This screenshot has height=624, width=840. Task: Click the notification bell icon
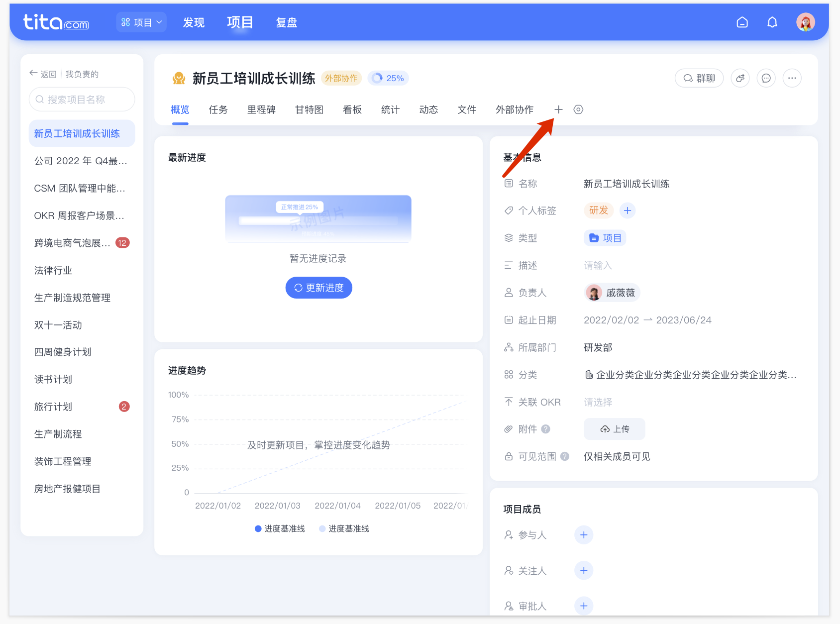772,22
